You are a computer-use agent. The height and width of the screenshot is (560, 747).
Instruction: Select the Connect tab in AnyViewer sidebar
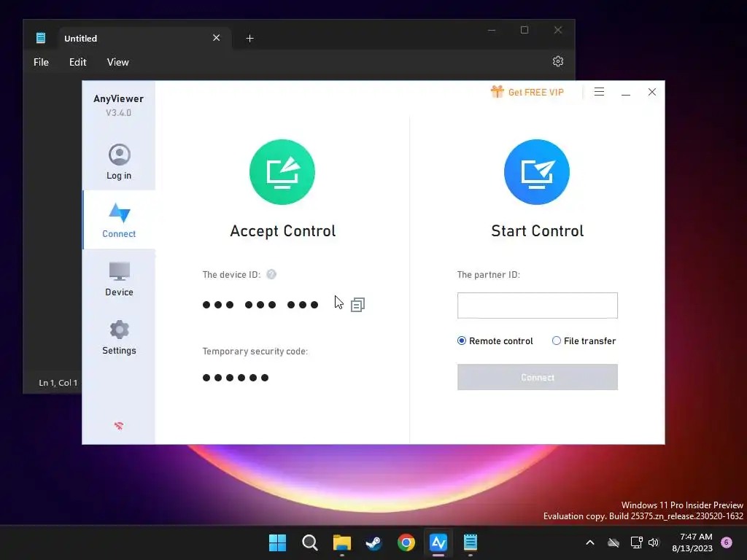tap(119, 220)
